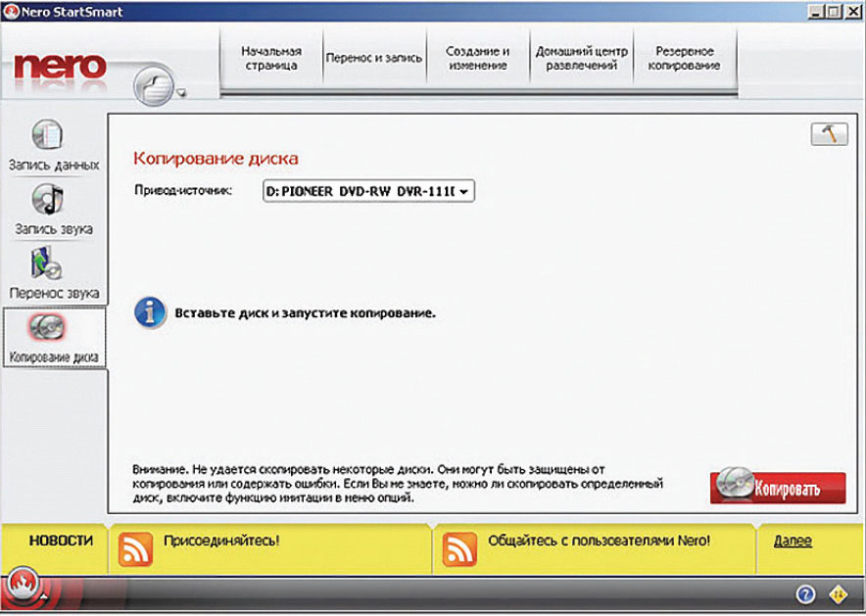
Task: Open the arrow menu beside the Nero logo
Action: [181, 95]
